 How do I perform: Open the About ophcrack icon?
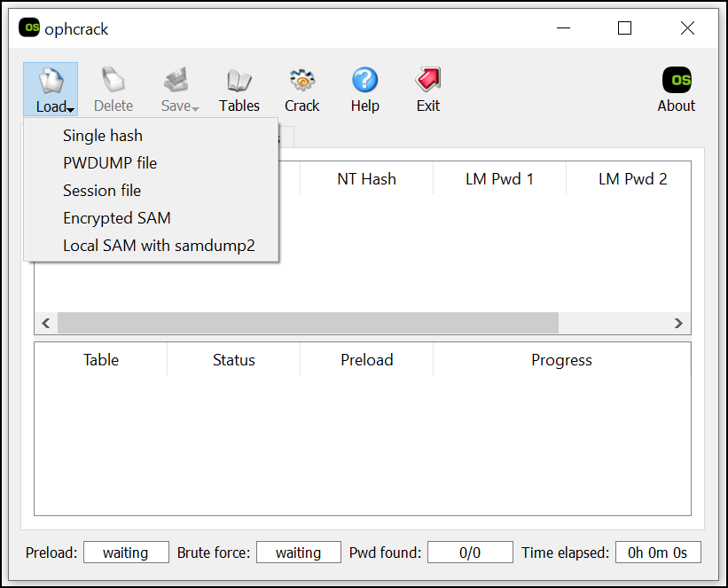[677, 90]
